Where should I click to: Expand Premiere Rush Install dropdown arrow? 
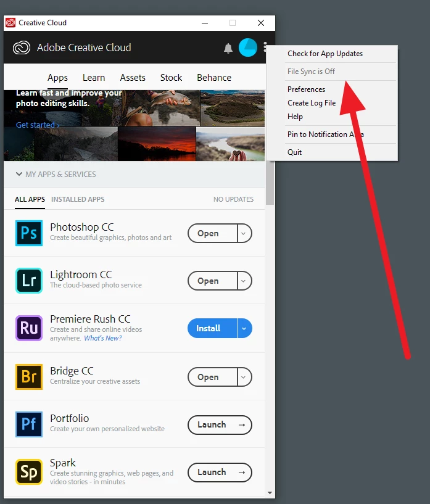(x=244, y=329)
